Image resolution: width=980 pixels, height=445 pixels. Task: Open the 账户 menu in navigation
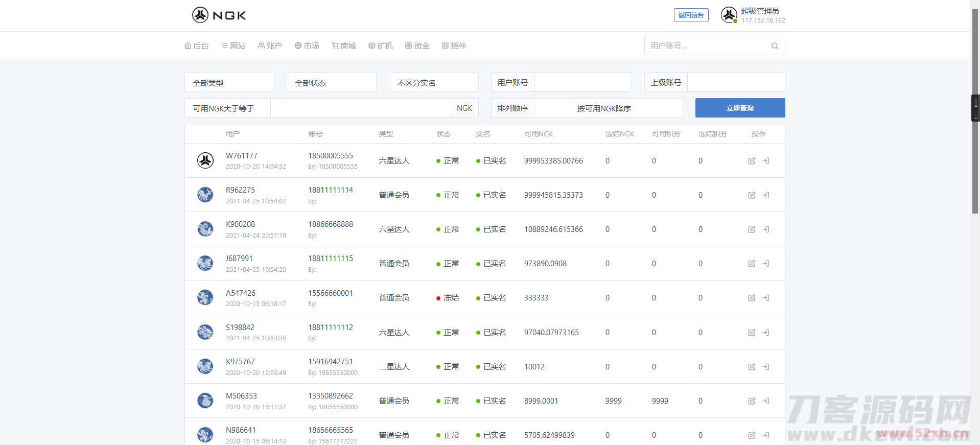[270, 46]
